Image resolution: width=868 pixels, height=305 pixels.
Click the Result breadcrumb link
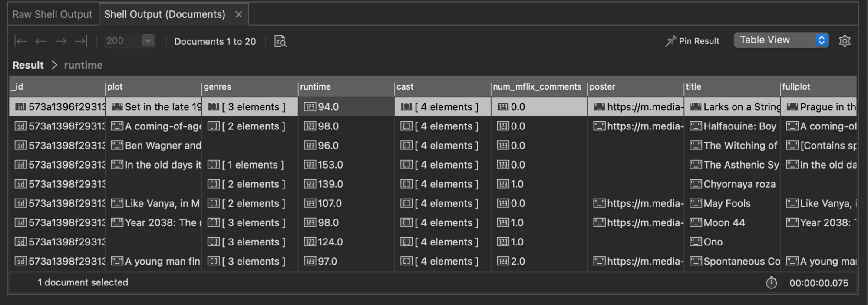(27, 65)
